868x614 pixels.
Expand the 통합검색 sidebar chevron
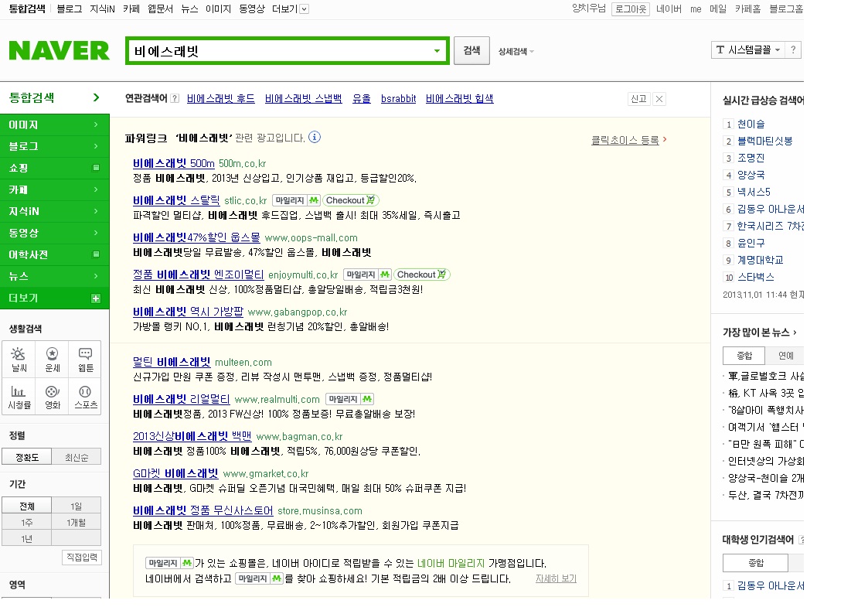click(x=96, y=97)
